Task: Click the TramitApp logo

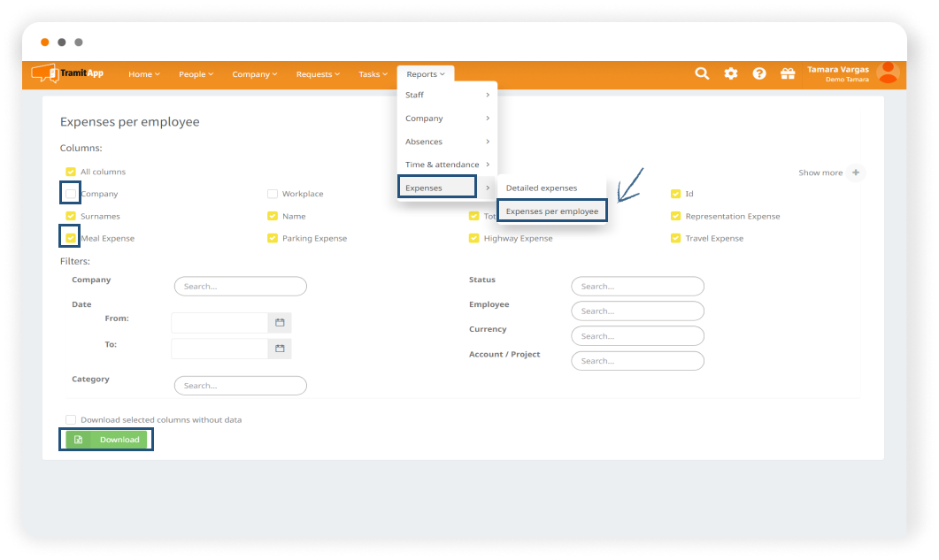Action: [x=68, y=74]
